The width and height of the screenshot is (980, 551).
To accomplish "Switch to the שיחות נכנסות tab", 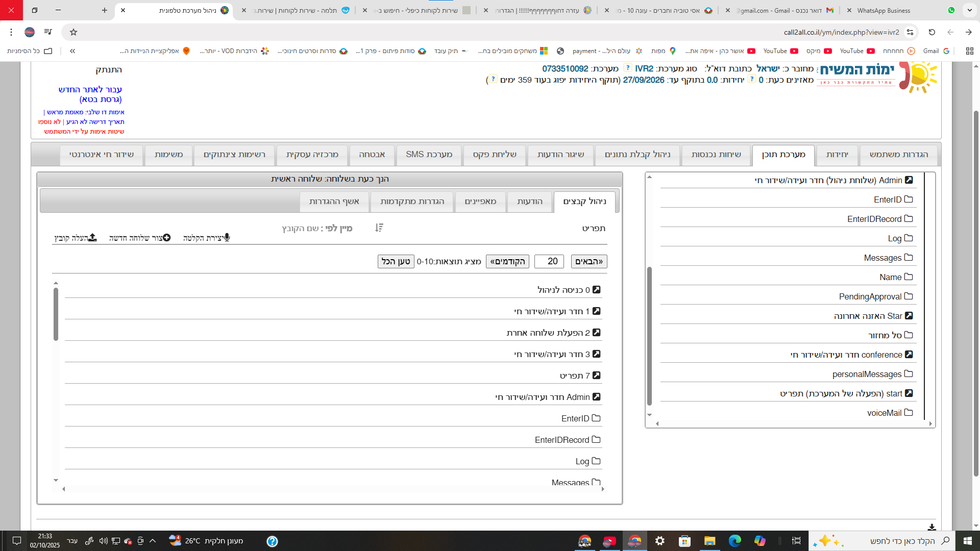I will [x=716, y=155].
